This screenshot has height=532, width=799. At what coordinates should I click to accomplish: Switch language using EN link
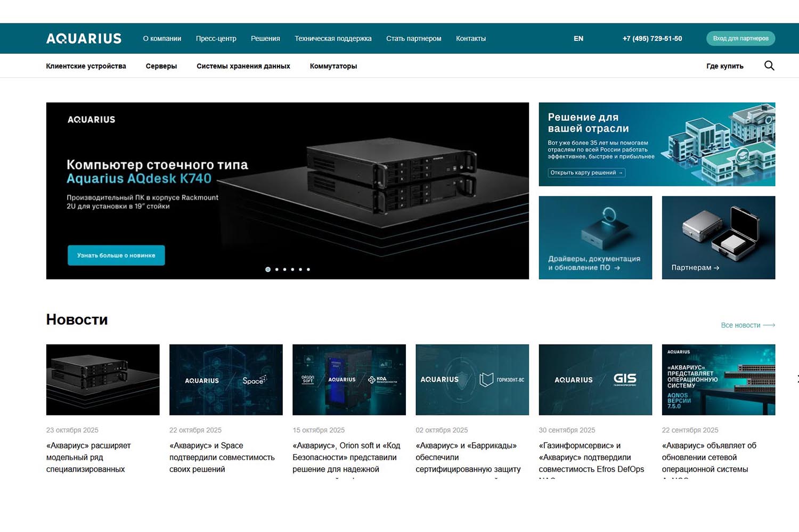[x=578, y=38]
